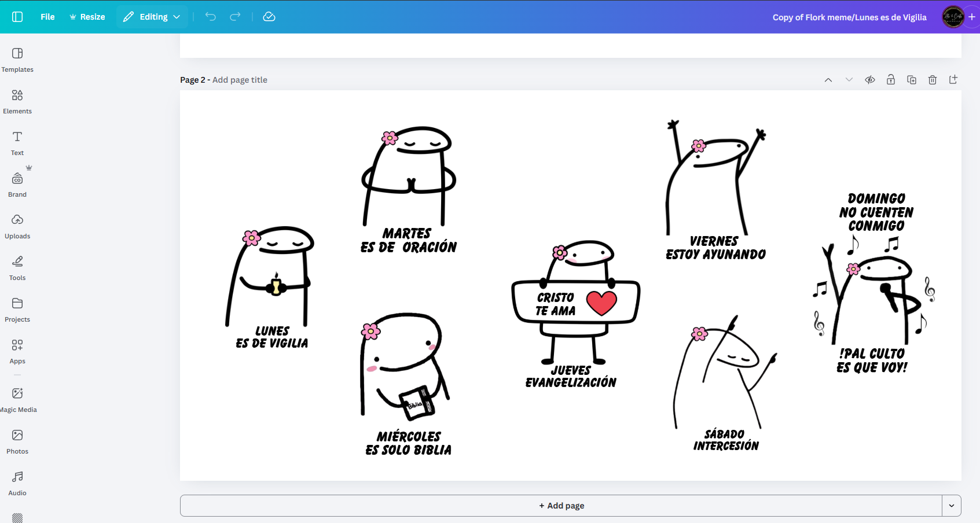Open the Resize menu
Screen dimensions: 980x523
[x=87, y=17]
